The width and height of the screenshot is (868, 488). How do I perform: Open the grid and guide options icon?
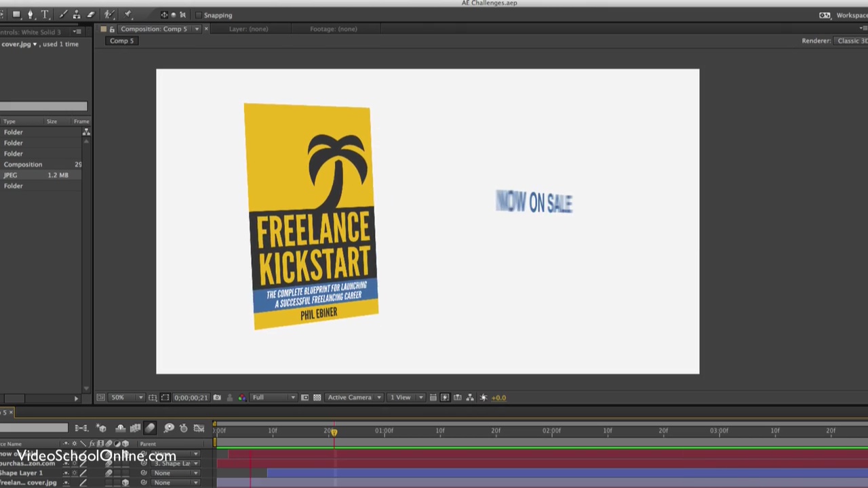click(153, 398)
